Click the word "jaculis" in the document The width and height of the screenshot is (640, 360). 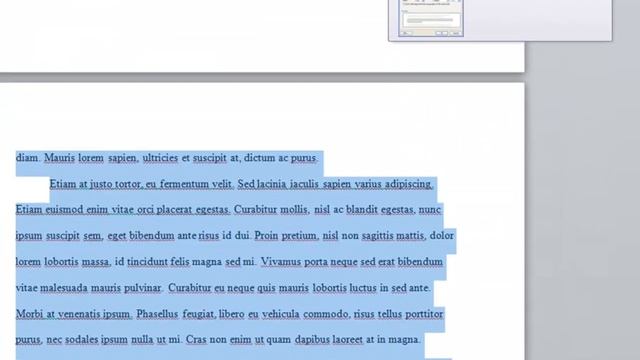(304, 184)
